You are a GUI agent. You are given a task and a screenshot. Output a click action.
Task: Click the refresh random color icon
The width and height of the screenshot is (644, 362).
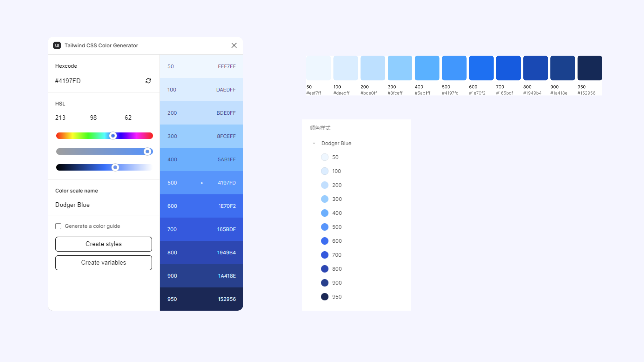pyautogui.click(x=148, y=81)
